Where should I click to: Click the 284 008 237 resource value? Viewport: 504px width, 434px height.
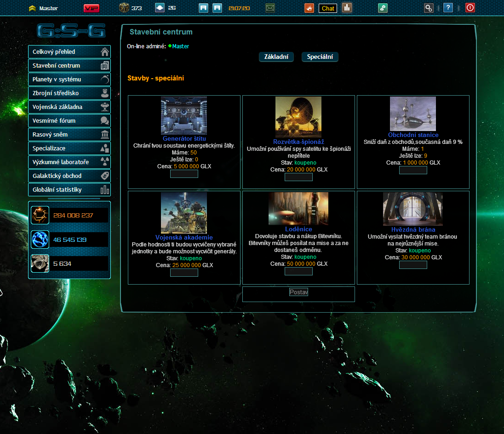[73, 215]
